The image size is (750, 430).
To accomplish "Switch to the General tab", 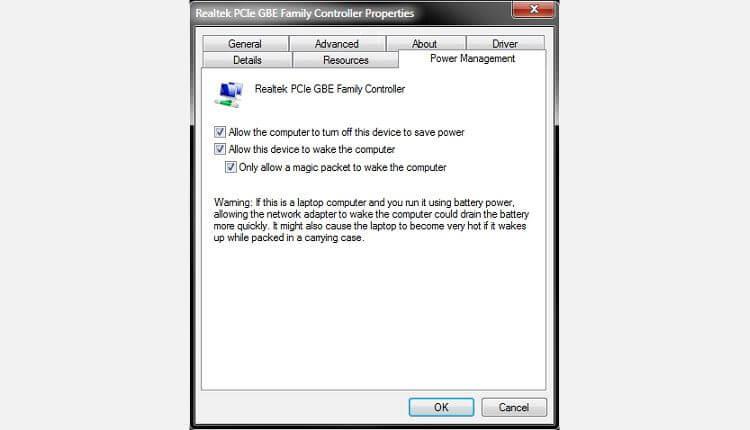I will (x=245, y=44).
